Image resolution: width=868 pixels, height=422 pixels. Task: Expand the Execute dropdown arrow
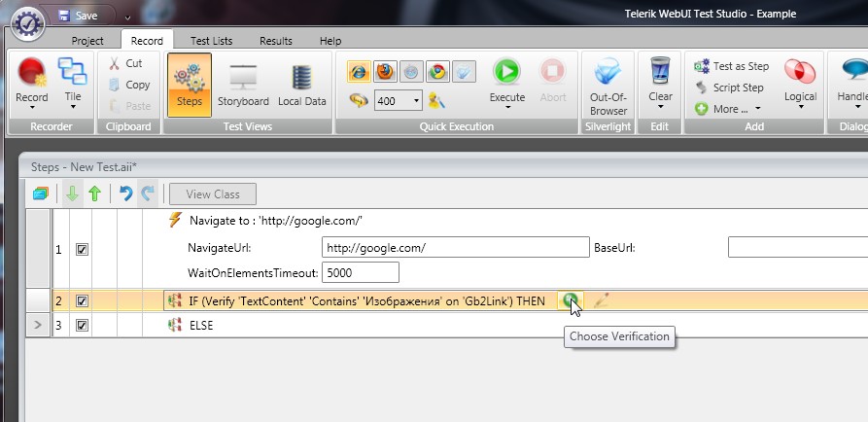[507, 109]
